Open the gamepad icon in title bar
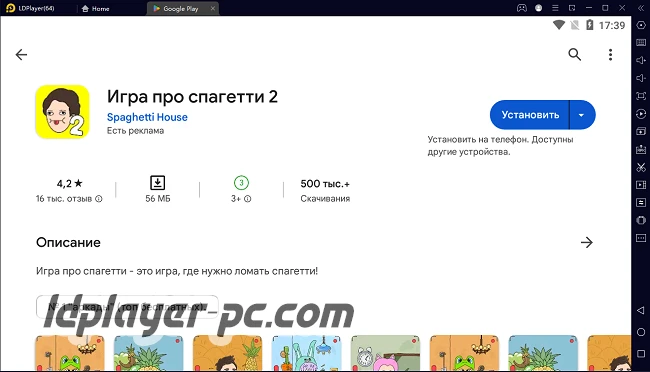650x372 pixels. tap(521, 8)
